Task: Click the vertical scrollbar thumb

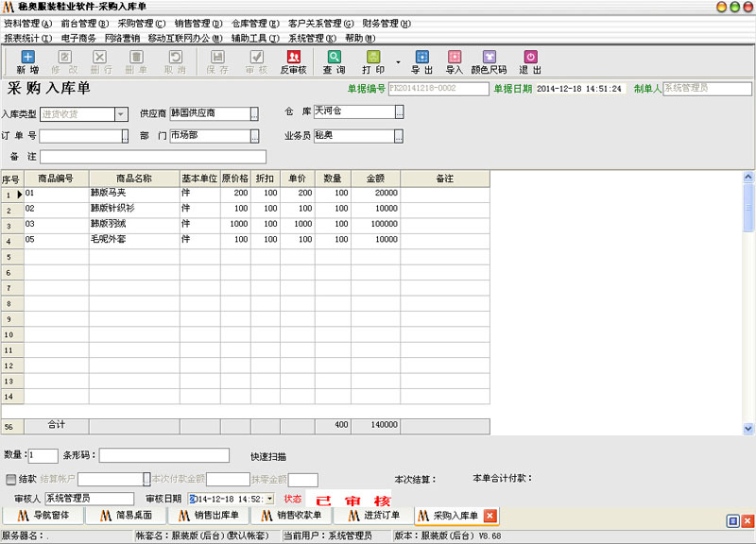Action: (x=748, y=208)
